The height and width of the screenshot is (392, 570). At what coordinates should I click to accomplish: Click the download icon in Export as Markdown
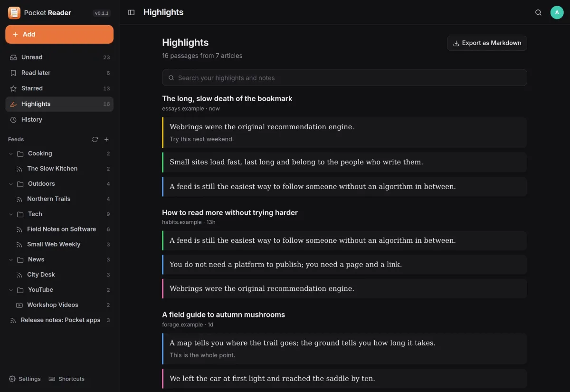(x=456, y=43)
